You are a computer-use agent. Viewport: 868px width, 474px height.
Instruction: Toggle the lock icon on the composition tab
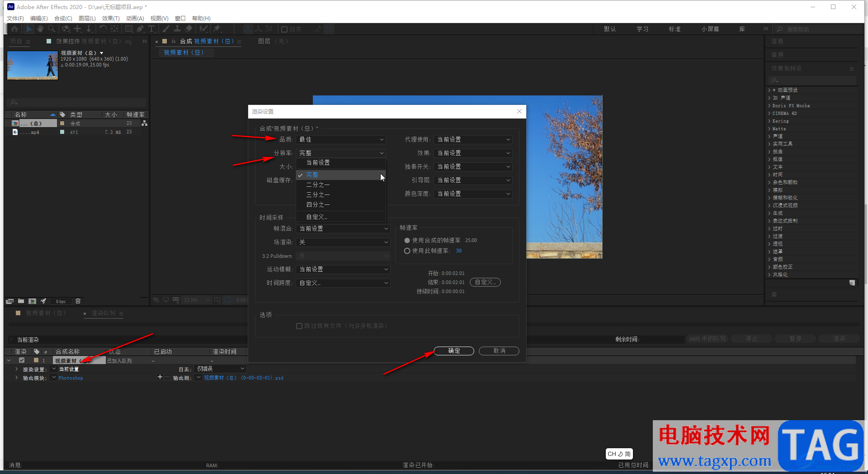(174, 41)
